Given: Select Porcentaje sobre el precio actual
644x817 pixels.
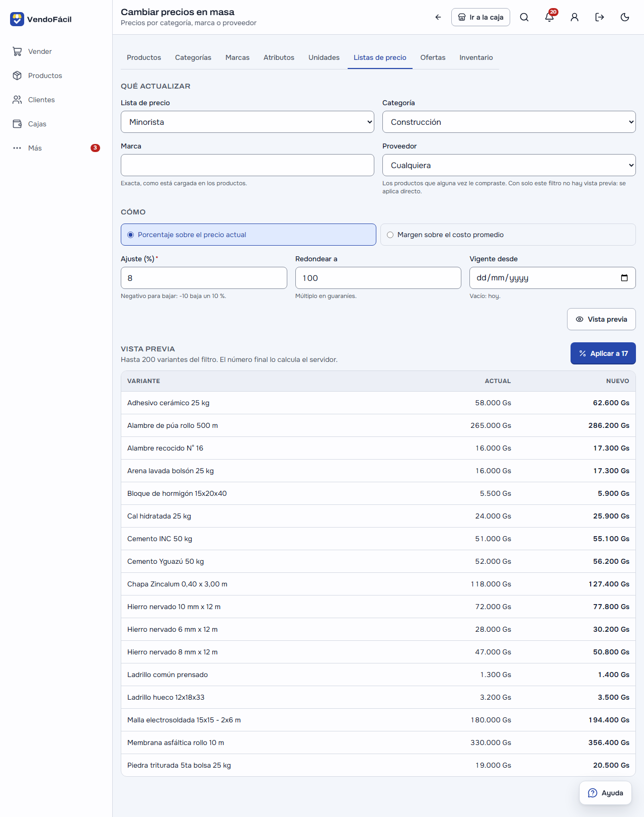Looking at the screenshot, I should [249, 235].
